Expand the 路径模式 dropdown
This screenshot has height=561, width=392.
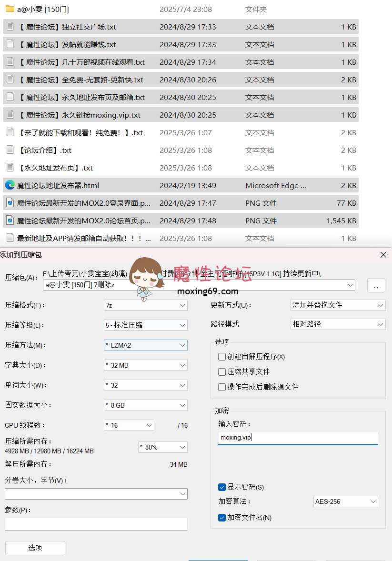(x=338, y=324)
